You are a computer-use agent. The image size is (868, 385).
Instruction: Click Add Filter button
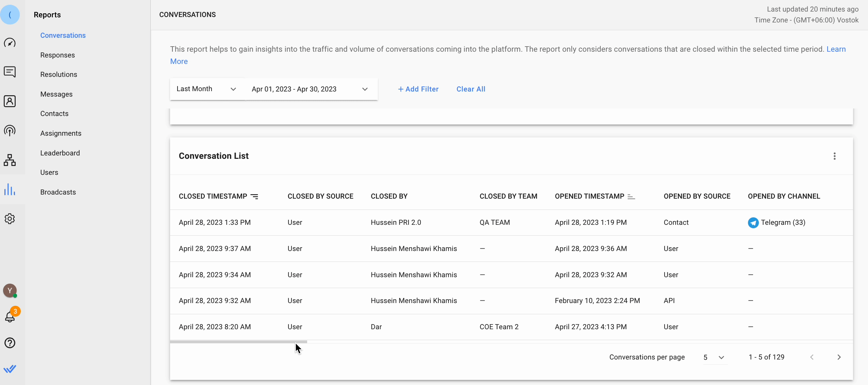[x=418, y=89]
